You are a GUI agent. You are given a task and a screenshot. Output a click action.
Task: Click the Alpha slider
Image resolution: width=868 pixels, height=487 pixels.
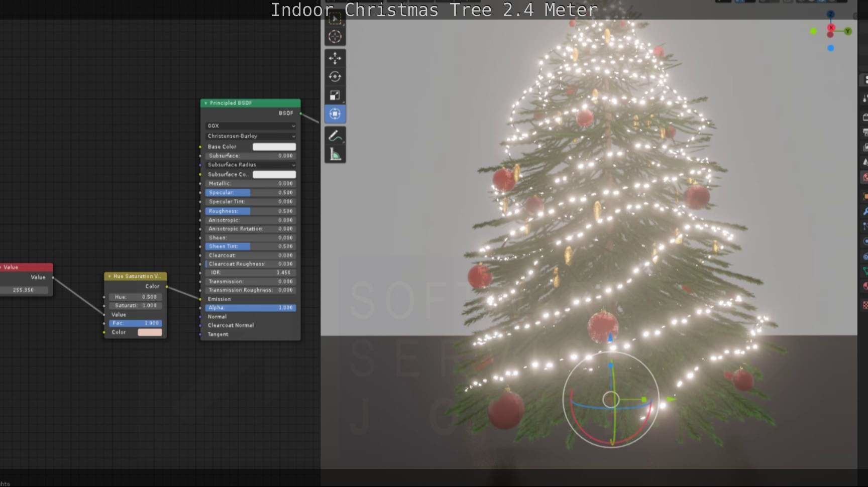251,308
